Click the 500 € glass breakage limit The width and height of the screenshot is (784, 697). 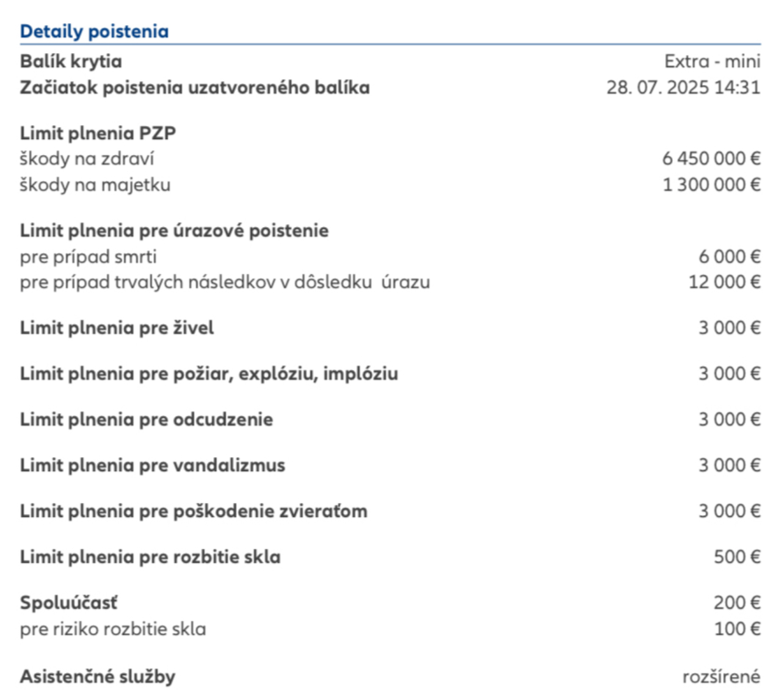[x=737, y=557]
